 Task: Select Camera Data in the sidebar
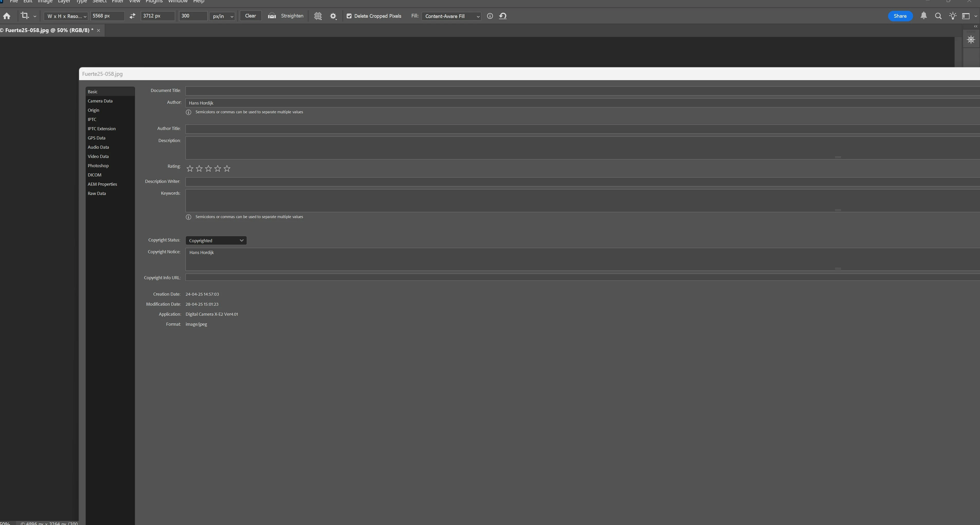(x=100, y=101)
